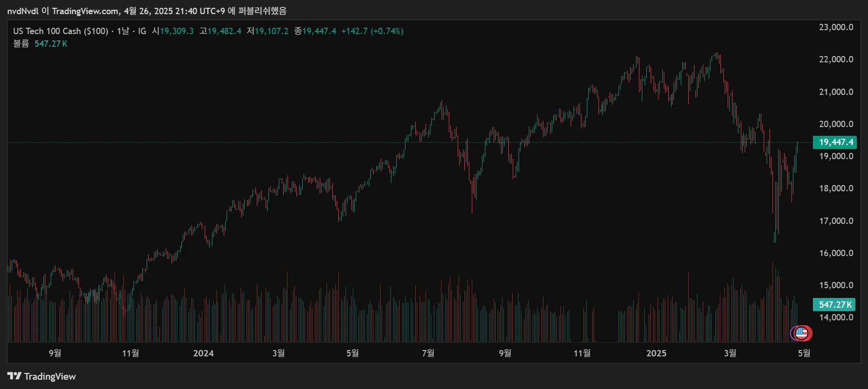
Task: Click the 17,000.0 price axis label
Action: click(x=836, y=221)
